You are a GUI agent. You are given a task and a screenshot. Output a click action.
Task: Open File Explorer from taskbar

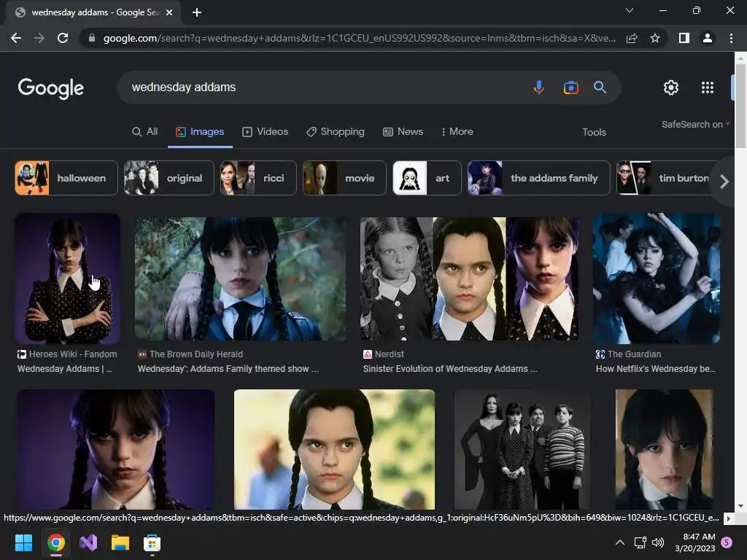click(x=120, y=542)
